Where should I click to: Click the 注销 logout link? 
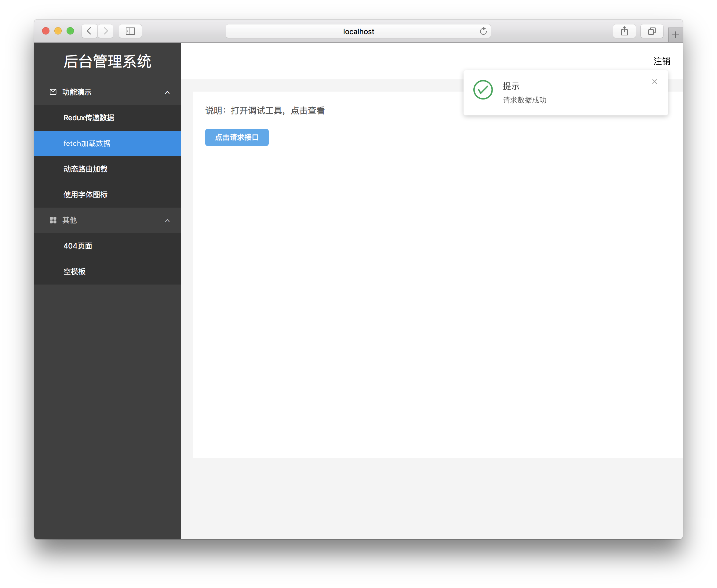coord(661,61)
